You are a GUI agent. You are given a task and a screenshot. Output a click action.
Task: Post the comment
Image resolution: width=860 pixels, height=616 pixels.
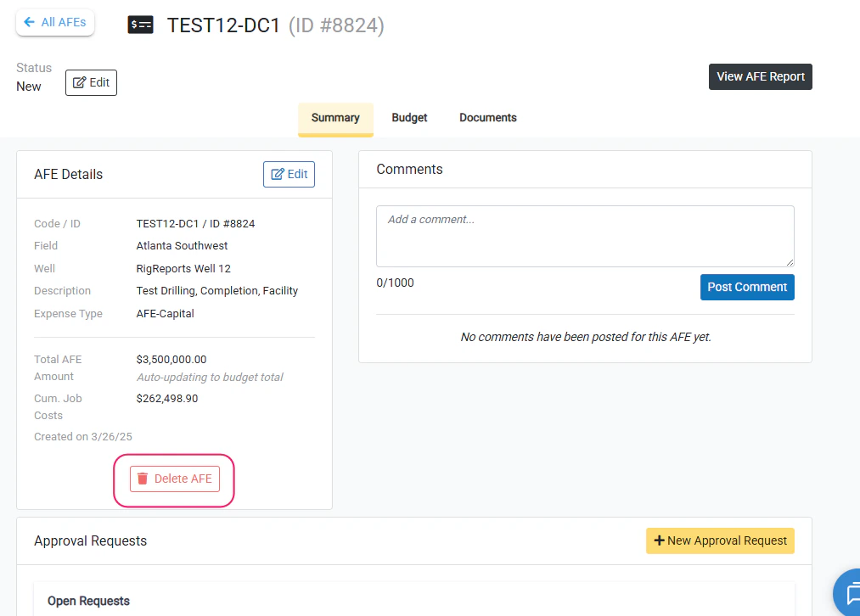(747, 287)
